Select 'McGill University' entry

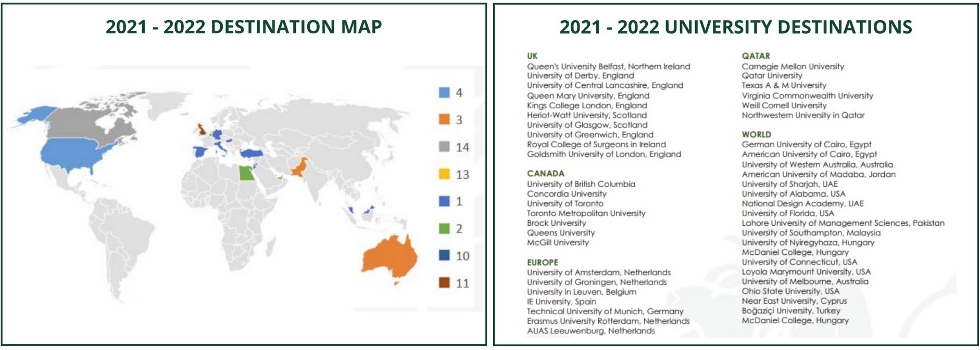(558, 243)
